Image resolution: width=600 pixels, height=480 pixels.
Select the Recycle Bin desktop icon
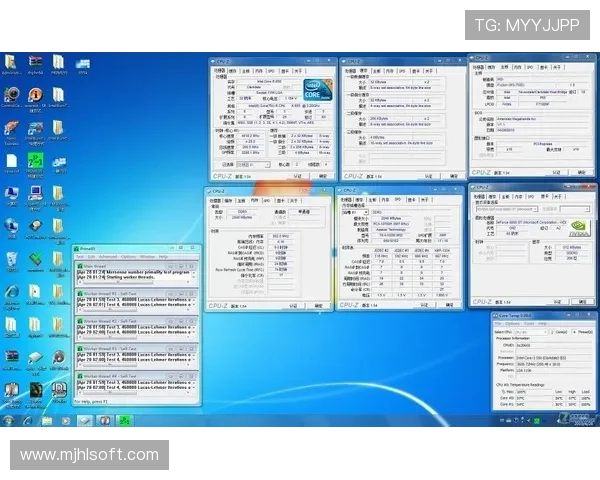coord(11,260)
